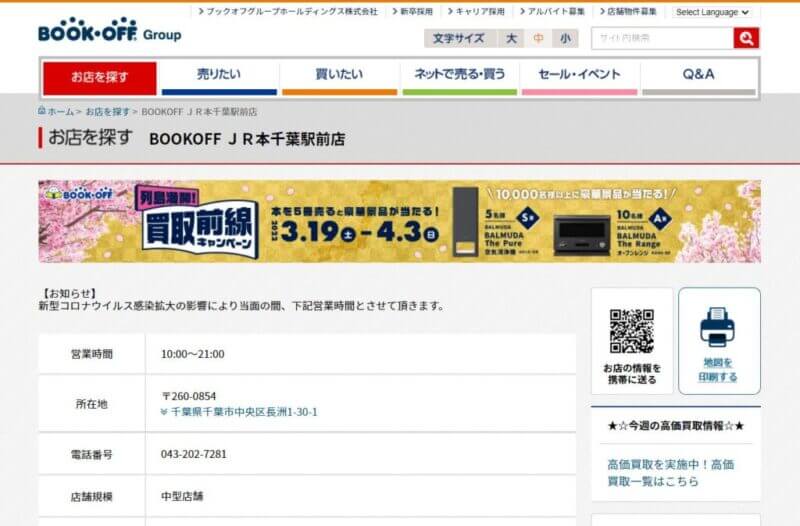Image resolution: width=800 pixels, height=526 pixels.
Task: Click the 【お知らせ】 notice heading
Action: tap(69, 293)
